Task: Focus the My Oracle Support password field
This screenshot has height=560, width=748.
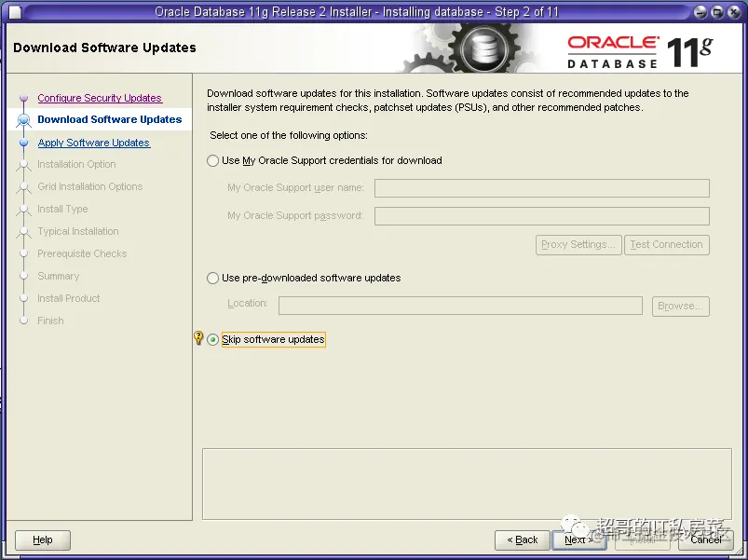Action: [542, 216]
